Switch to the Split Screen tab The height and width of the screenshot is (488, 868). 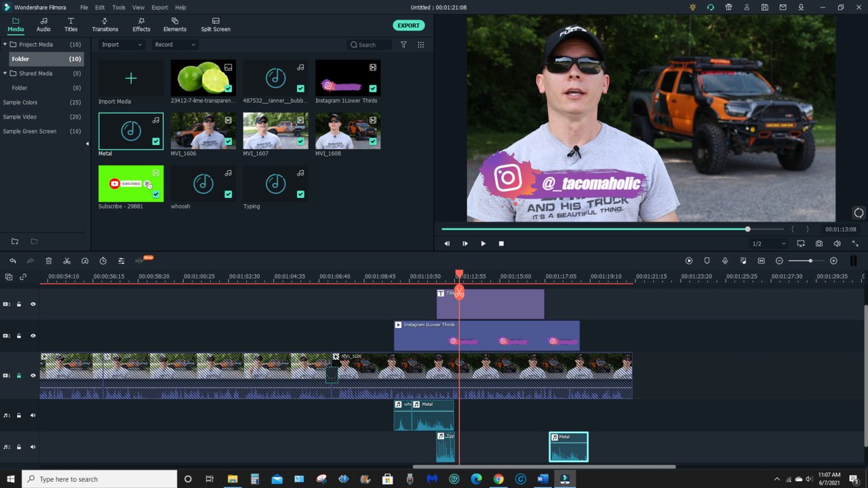pyautogui.click(x=216, y=25)
